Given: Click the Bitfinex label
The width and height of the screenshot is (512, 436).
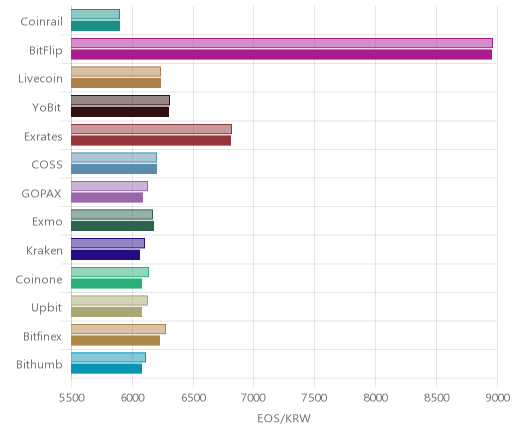Looking at the screenshot, I should pos(42,336).
